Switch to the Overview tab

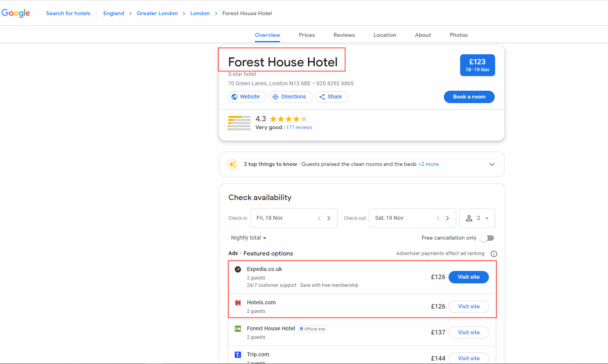click(x=267, y=35)
